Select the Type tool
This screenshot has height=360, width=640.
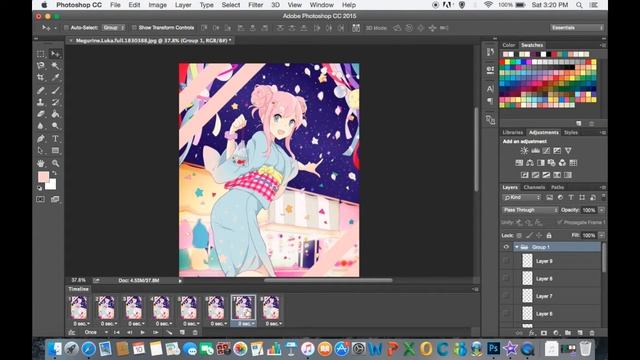pos(55,139)
